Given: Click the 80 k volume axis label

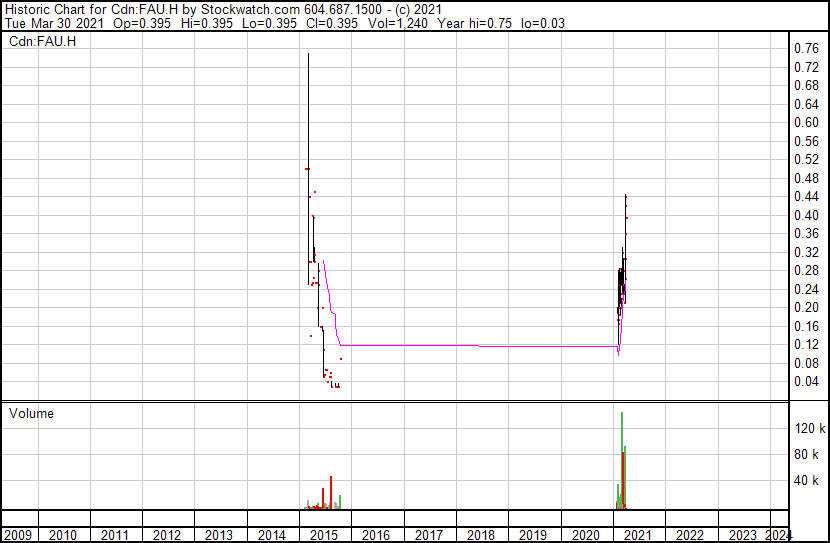Looking at the screenshot, I should click(806, 454).
